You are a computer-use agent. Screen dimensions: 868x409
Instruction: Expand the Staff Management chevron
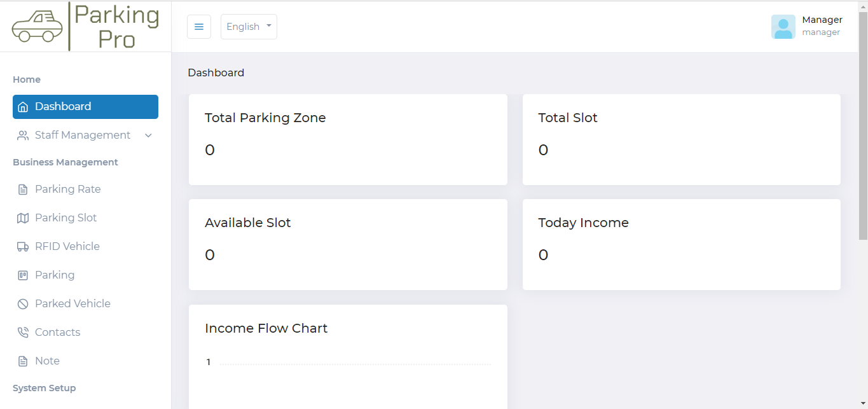point(149,135)
